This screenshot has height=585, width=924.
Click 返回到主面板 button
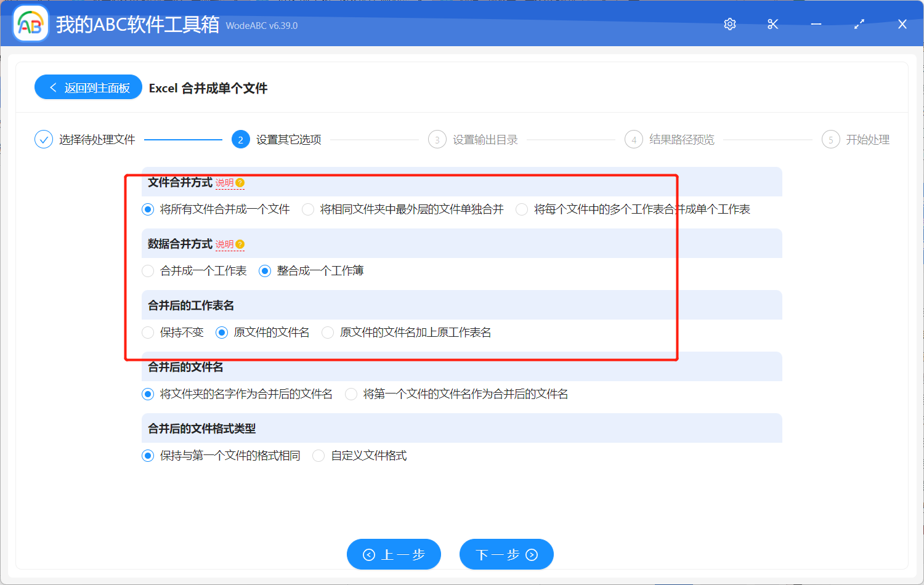(x=88, y=87)
